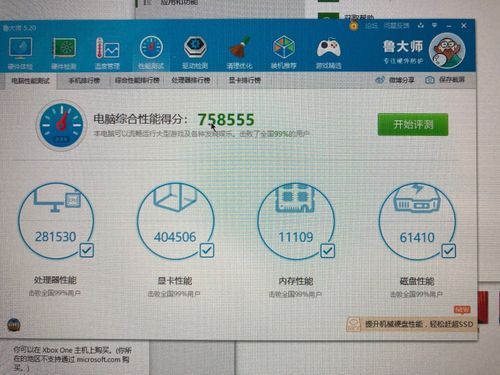Click the large blue speedometer score icon
Viewport: 500px width, 375px height.
click(x=61, y=126)
